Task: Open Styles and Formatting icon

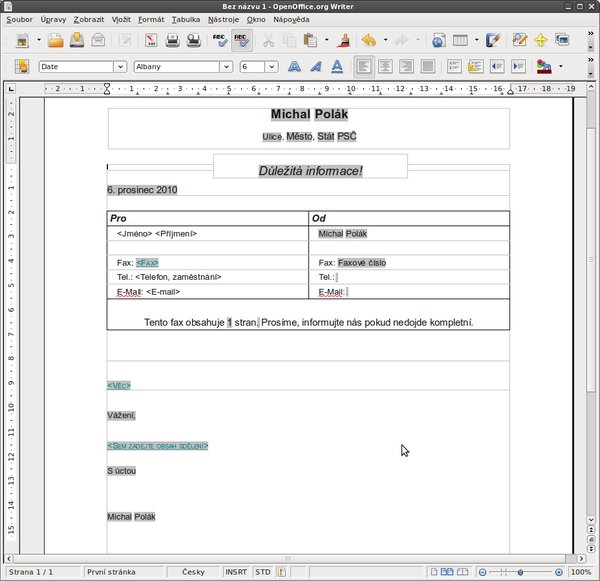Action: 22,67
